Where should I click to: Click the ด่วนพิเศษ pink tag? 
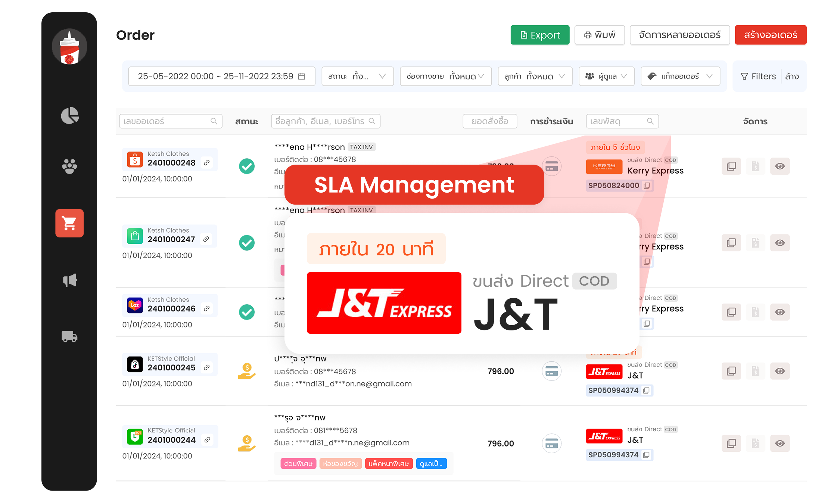tap(298, 464)
